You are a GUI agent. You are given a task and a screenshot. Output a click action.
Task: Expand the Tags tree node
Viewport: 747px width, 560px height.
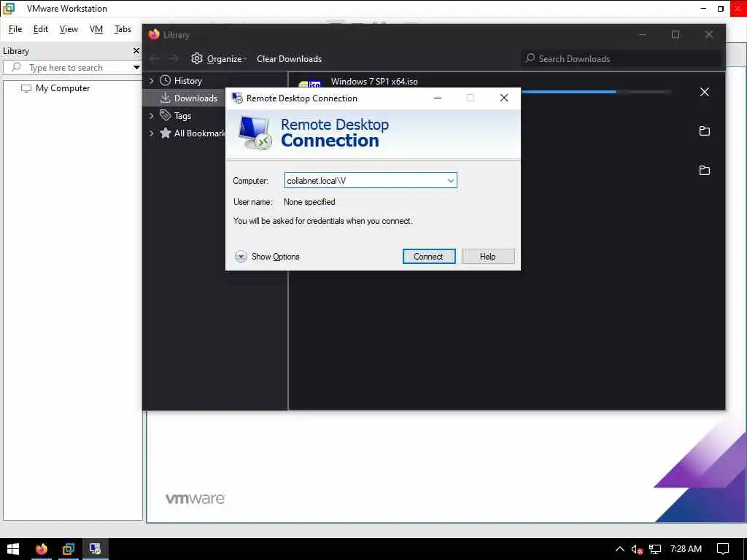tap(152, 116)
